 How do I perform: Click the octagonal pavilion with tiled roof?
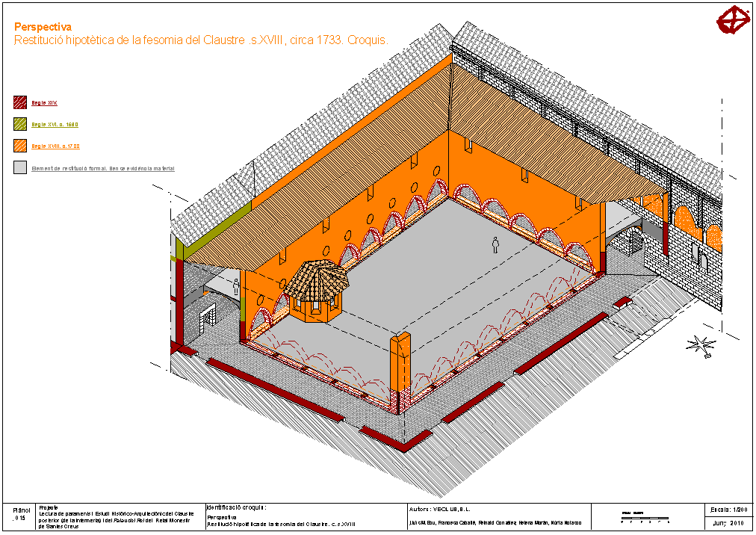316,291
